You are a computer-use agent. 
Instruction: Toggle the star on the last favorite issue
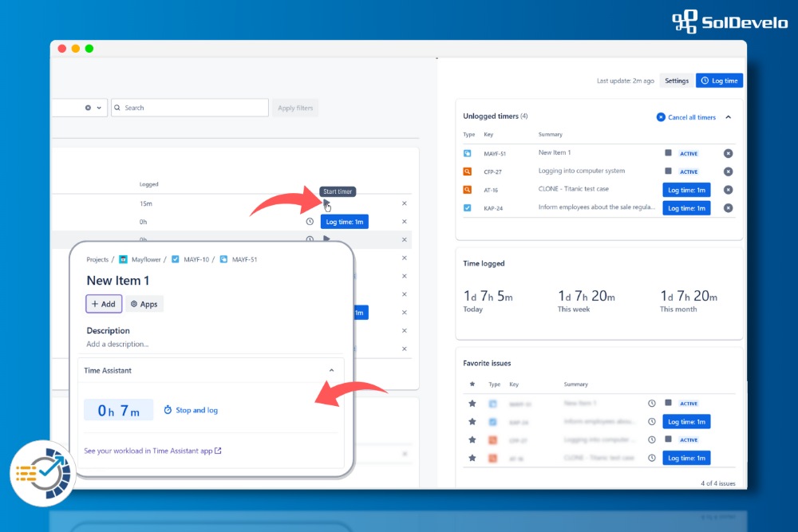(x=471, y=458)
